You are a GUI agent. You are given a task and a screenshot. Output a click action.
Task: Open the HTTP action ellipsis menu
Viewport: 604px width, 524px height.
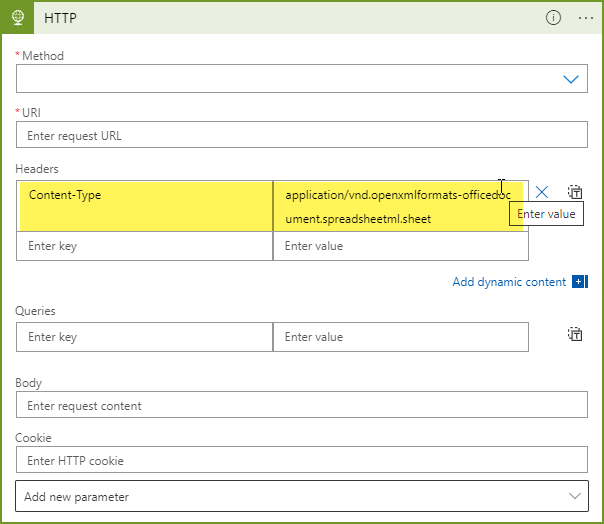(x=586, y=18)
